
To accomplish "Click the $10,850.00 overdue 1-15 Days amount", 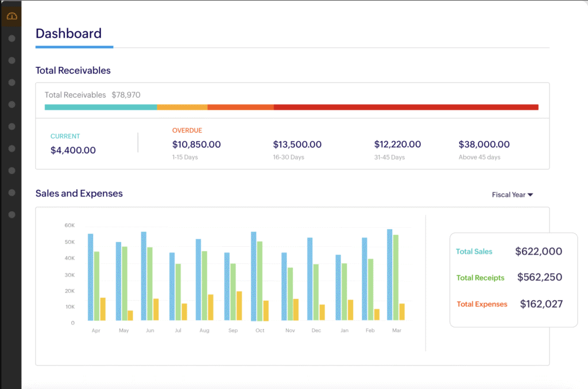I will point(196,145).
